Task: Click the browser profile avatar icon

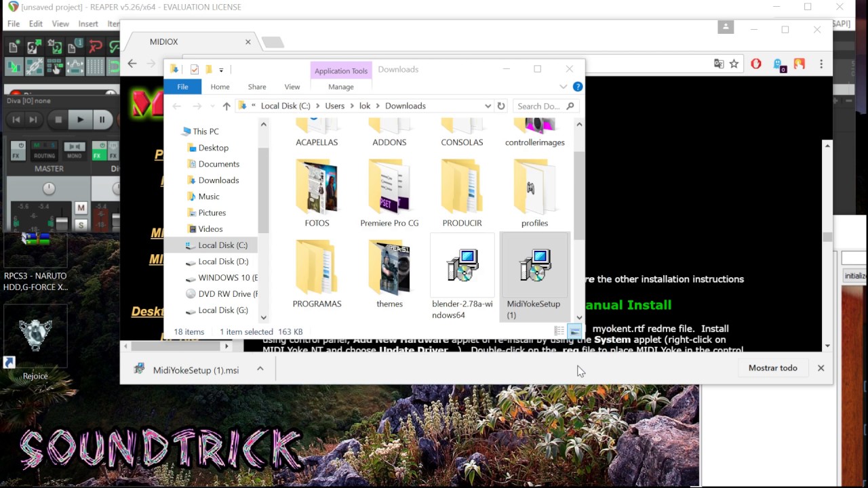Action: pos(726,27)
